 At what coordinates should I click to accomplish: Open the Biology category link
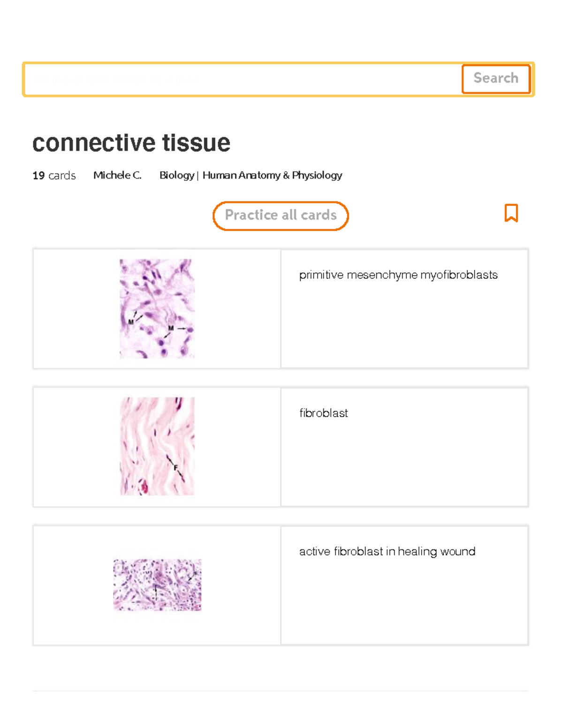pos(176,175)
